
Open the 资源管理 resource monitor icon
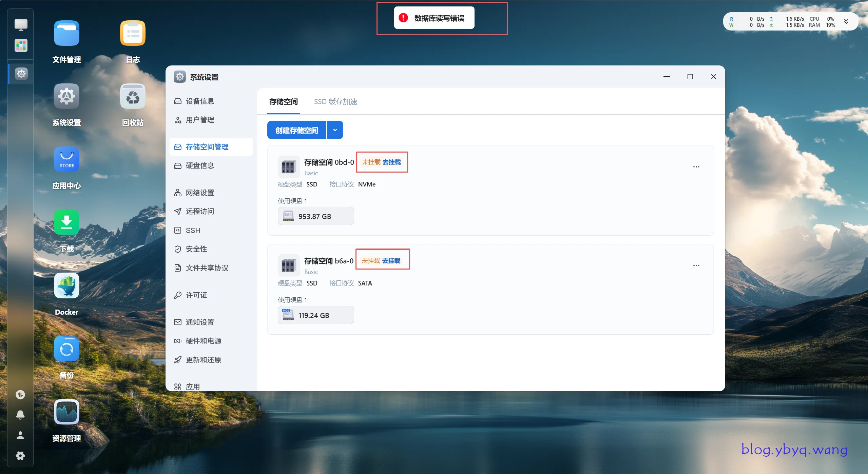(66, 412)
